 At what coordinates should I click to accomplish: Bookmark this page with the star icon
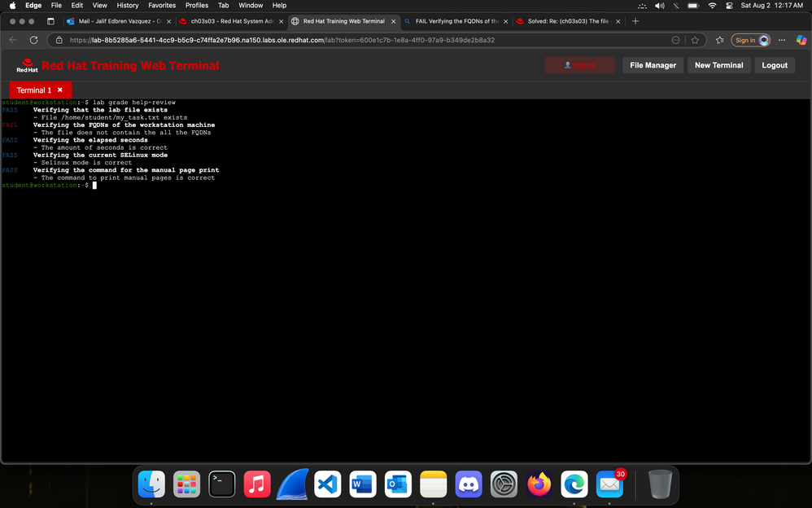coord(695,40)
